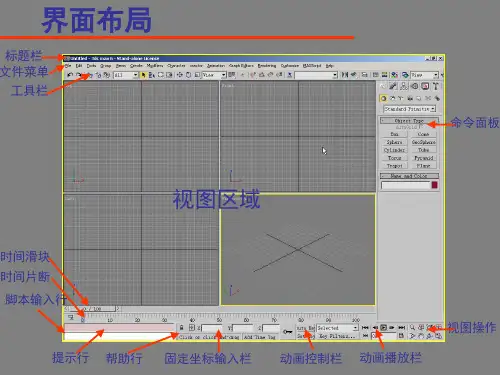
Task: Click the X coordinate input field
Action: (212, 328)
